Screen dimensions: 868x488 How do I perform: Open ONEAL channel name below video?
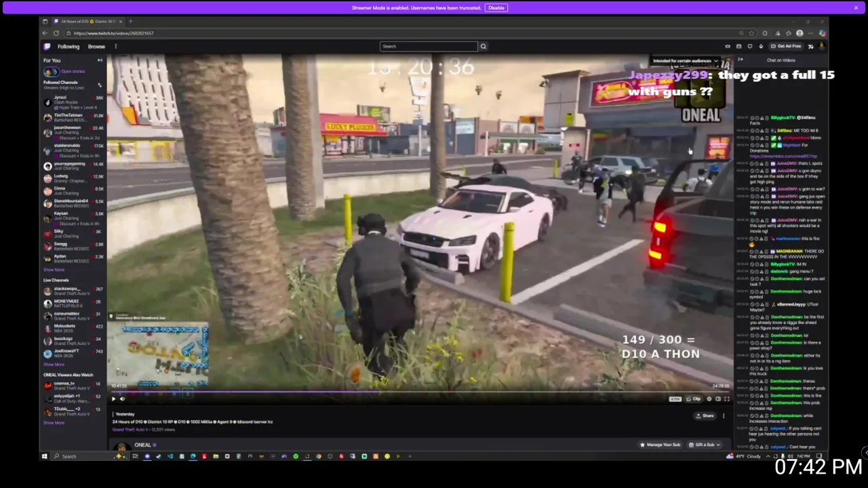click(142, 445)
